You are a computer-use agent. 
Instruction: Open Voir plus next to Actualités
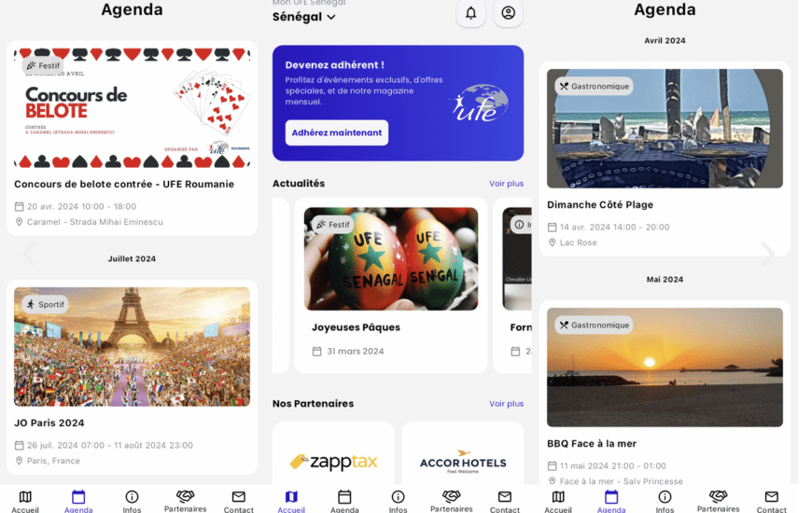[x=506, y=184]
